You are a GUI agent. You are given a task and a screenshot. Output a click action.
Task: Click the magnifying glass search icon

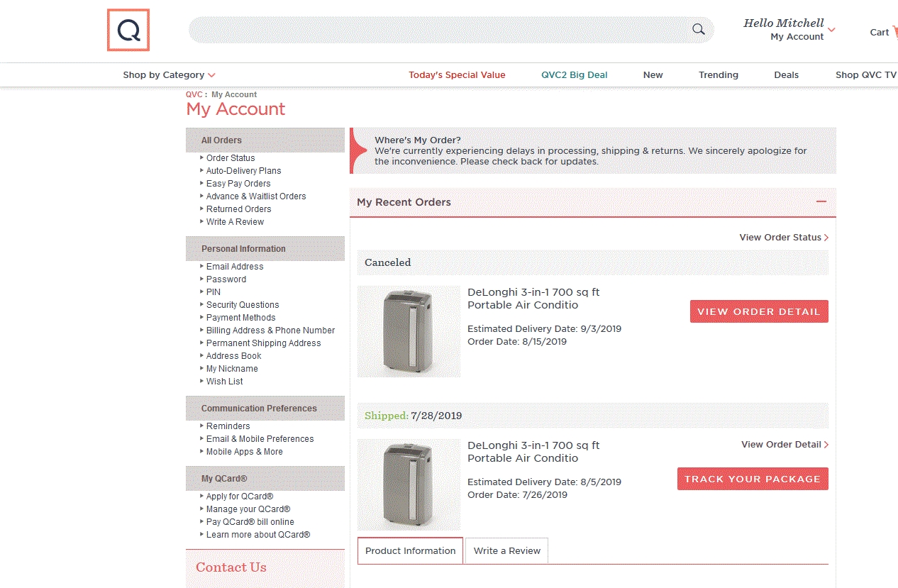tap(699, 29)
